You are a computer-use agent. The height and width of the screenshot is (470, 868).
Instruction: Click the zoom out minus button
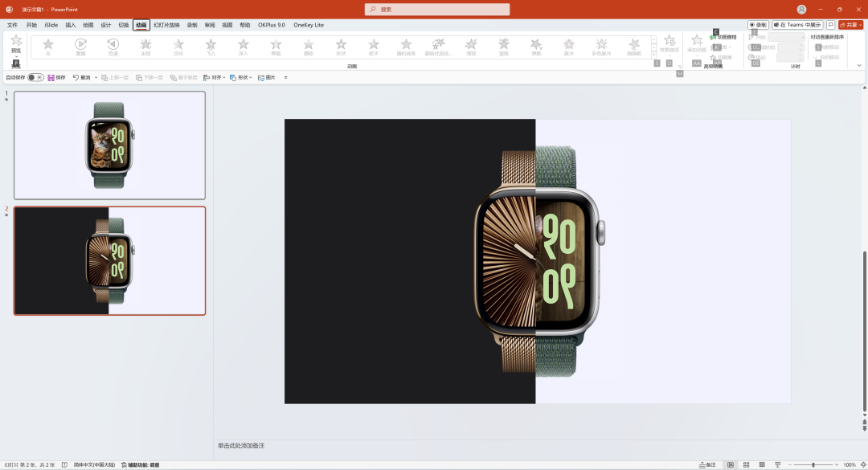[x=790, y=465]
